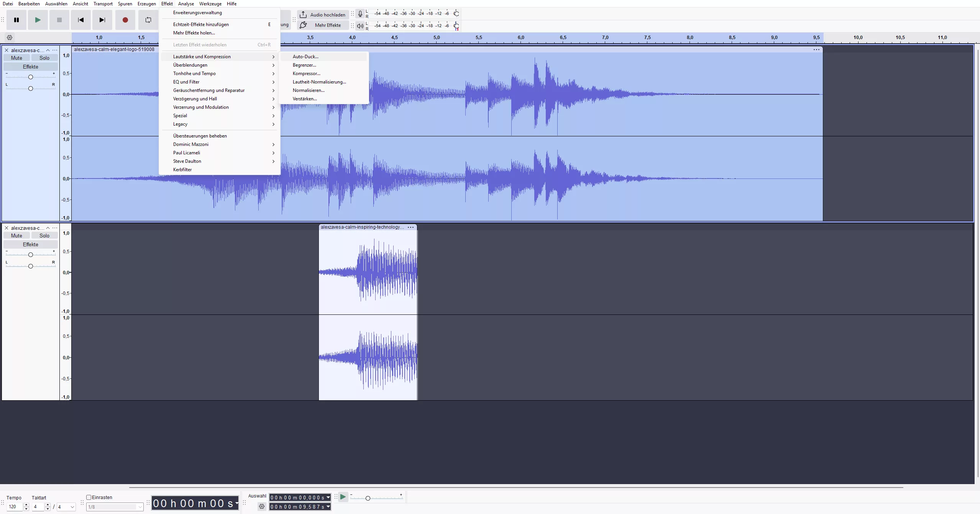Click the speaker playback meter icon
This screenshot has width=980, height=514.
360,26
